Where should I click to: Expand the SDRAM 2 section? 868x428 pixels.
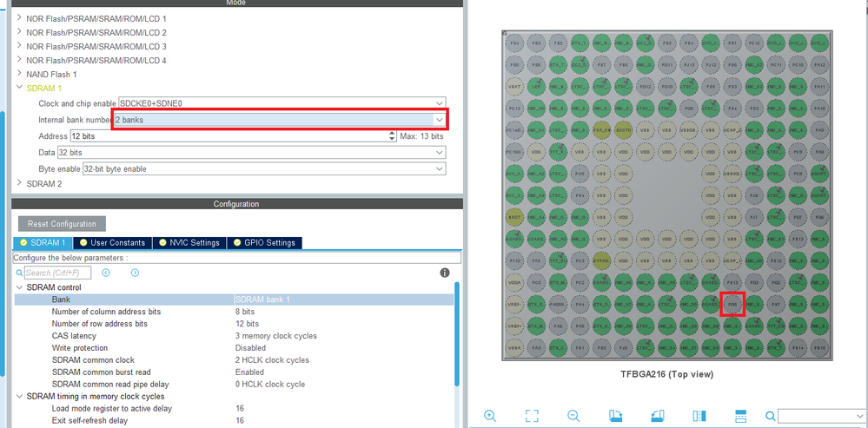click(x=20, y=183)
